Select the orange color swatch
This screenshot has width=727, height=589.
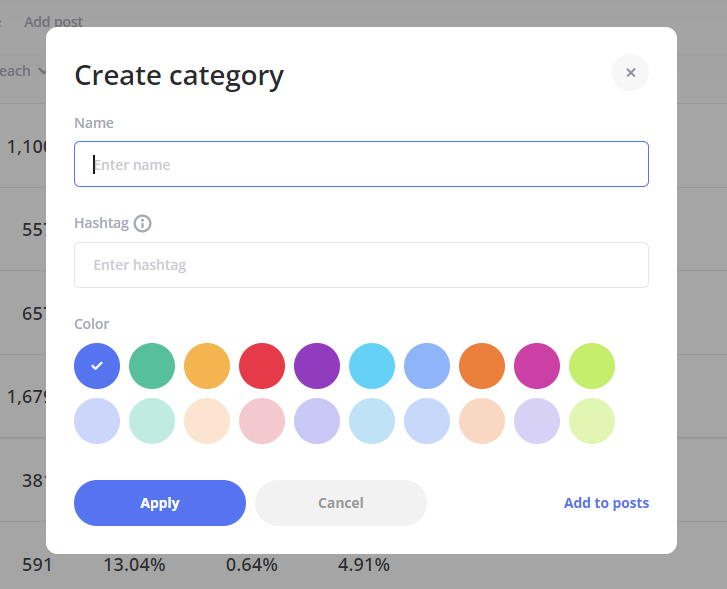[482, 366]
